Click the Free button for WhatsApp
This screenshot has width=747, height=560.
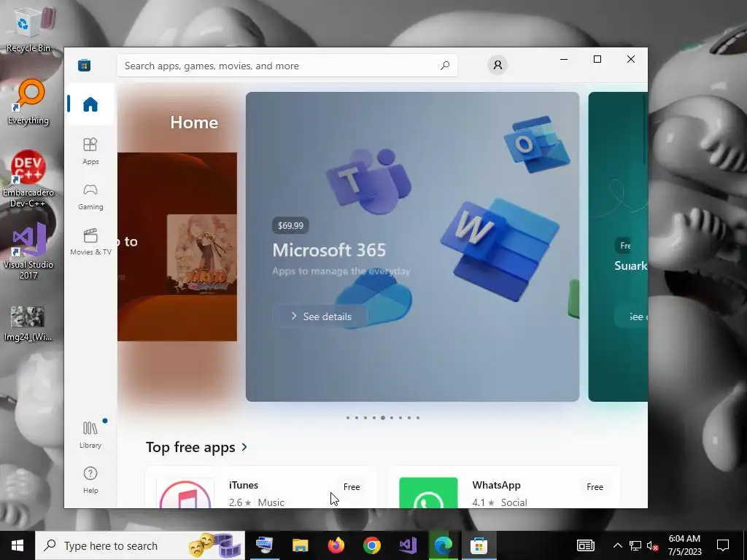pyautogui.click(x=595, y=486)
